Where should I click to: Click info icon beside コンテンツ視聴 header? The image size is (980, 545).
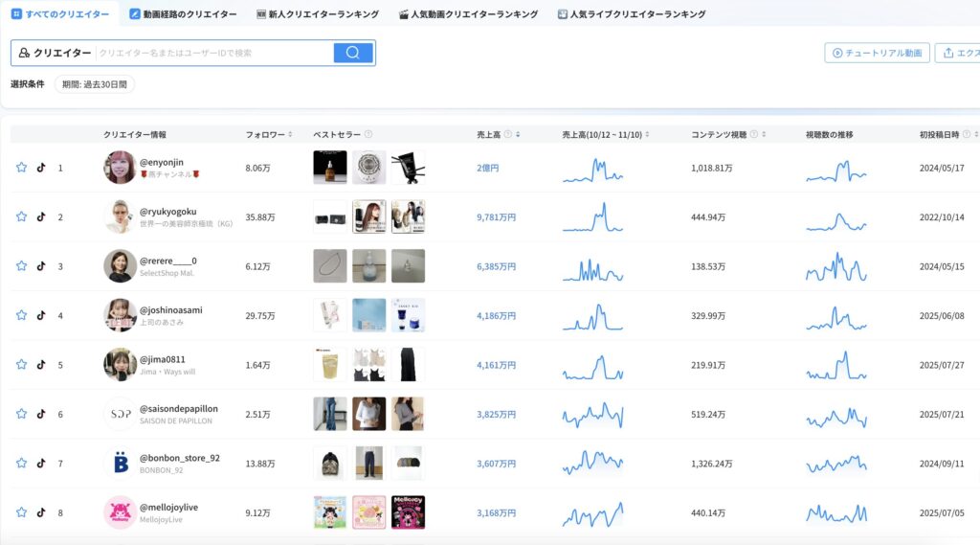tap(754, 135)
